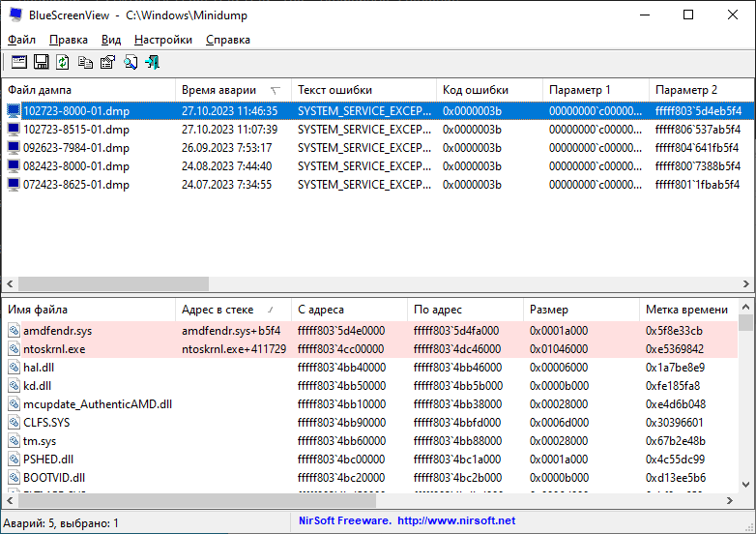Sort by Файл дампа column header

pos(89,90)
